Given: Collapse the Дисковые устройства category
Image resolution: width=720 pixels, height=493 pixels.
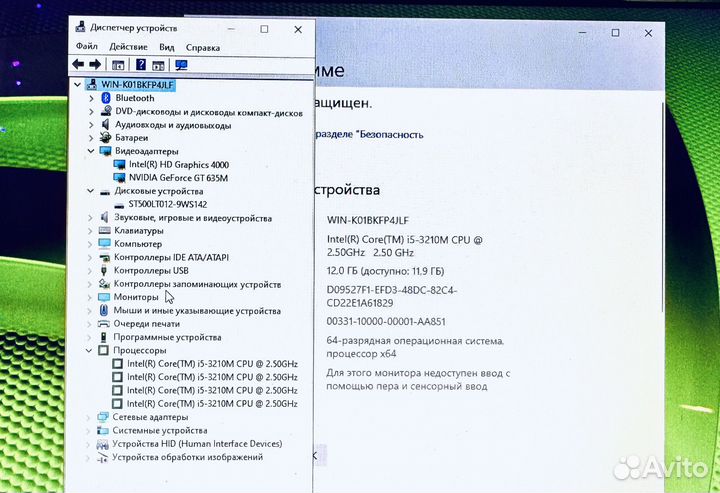Looking at the screenshot, I should pyautogui.click(x=90, y=190).
